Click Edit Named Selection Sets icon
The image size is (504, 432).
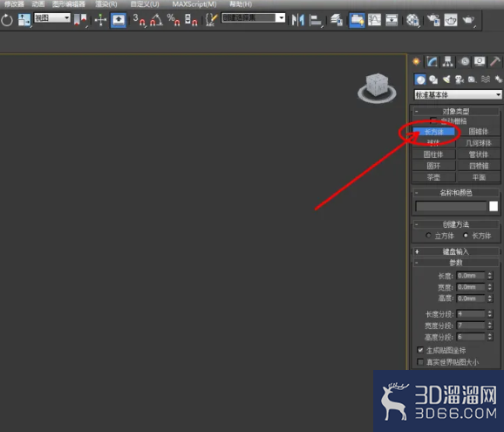(211, 20)
